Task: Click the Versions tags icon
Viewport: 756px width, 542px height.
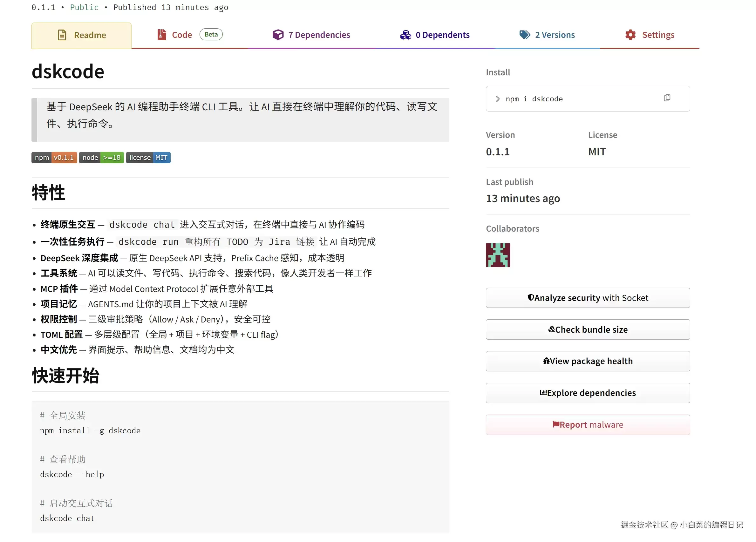Action: [x=525, y=35]
